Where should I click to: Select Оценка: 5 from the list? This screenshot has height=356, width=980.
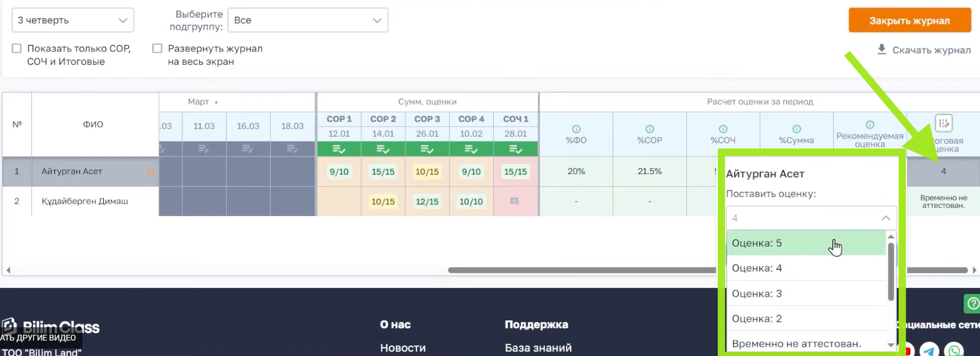(x=806, y=243)
